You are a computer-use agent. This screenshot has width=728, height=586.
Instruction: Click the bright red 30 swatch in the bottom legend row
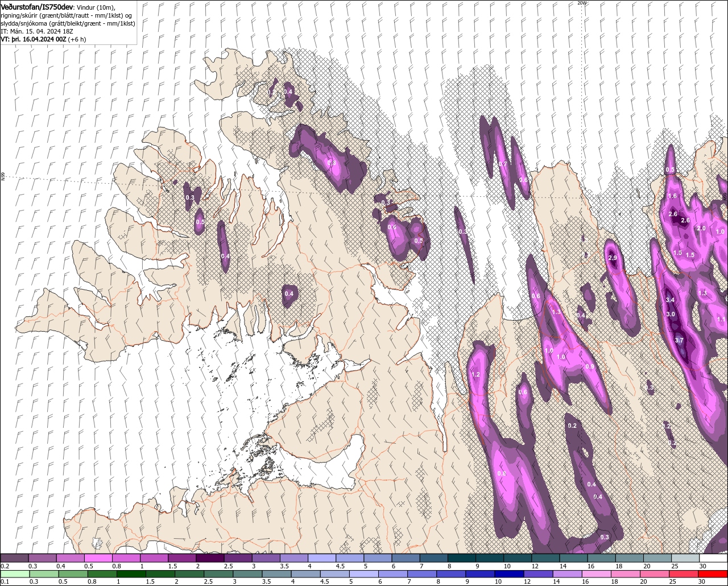tap(713, 574)
